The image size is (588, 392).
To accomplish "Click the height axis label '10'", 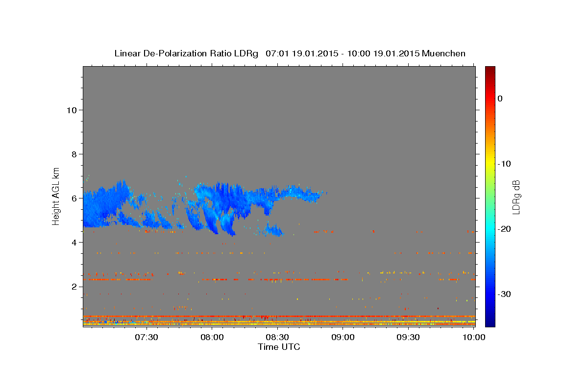I will click(x=71, y=110).
